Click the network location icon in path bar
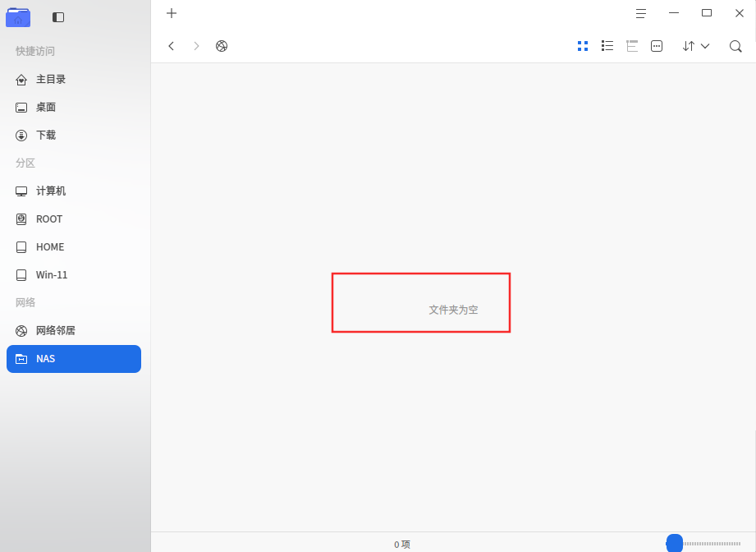This screenshot has height=552, width=756. tap(222, 46)
